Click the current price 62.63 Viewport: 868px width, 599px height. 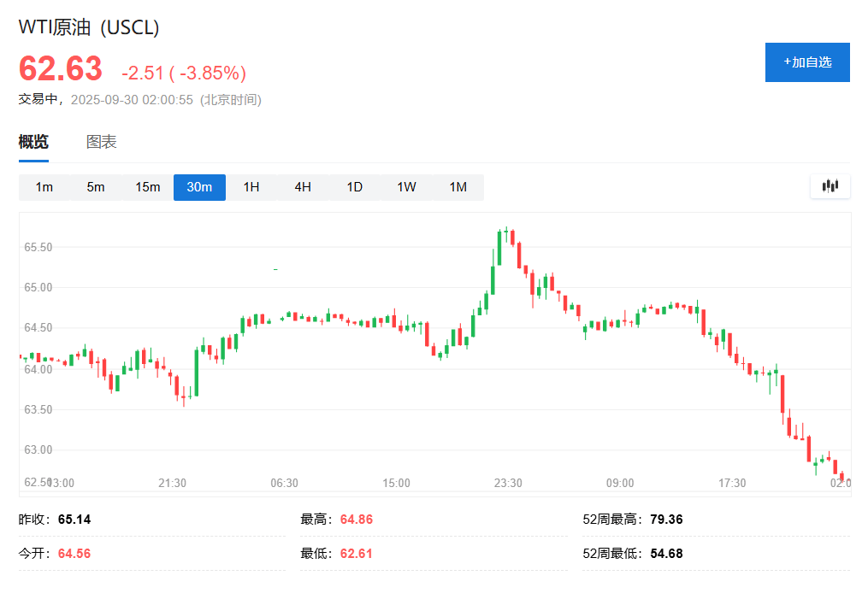[x=58, y=68]
